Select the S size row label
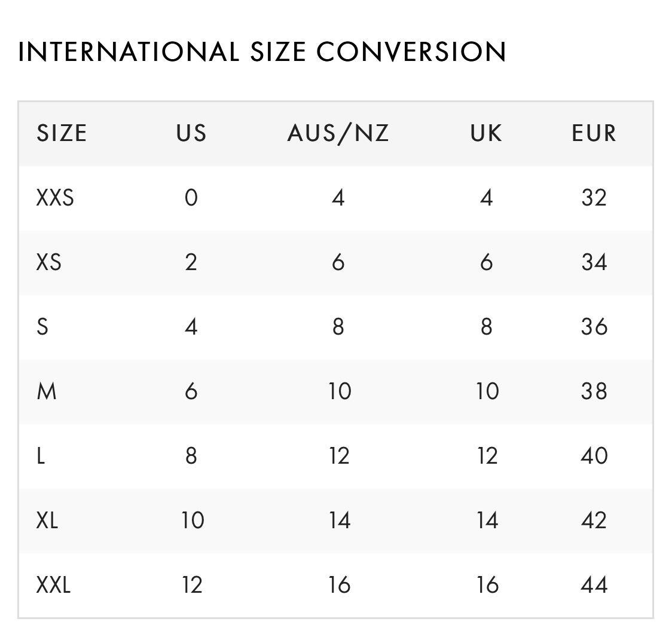This screenshot has width=672, height=634. [x=42, y=327]
